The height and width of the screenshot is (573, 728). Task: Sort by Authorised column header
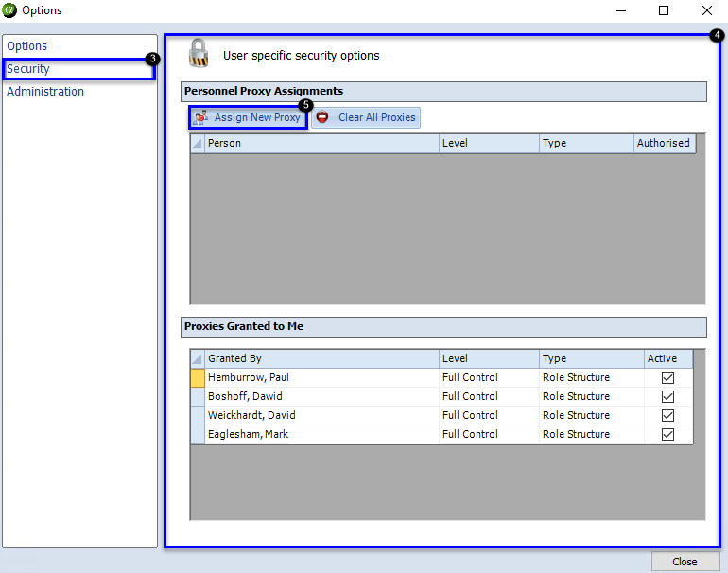tap(665, 143)
